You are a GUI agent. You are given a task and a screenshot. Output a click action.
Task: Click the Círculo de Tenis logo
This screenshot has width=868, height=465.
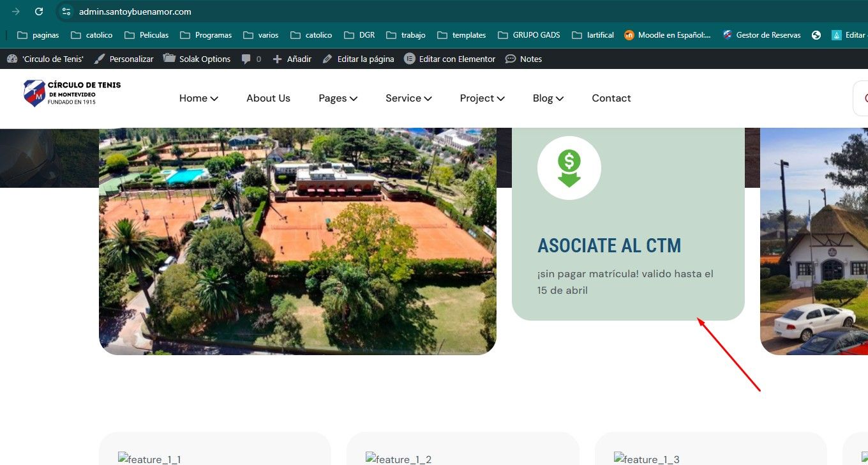coord(71,93)
